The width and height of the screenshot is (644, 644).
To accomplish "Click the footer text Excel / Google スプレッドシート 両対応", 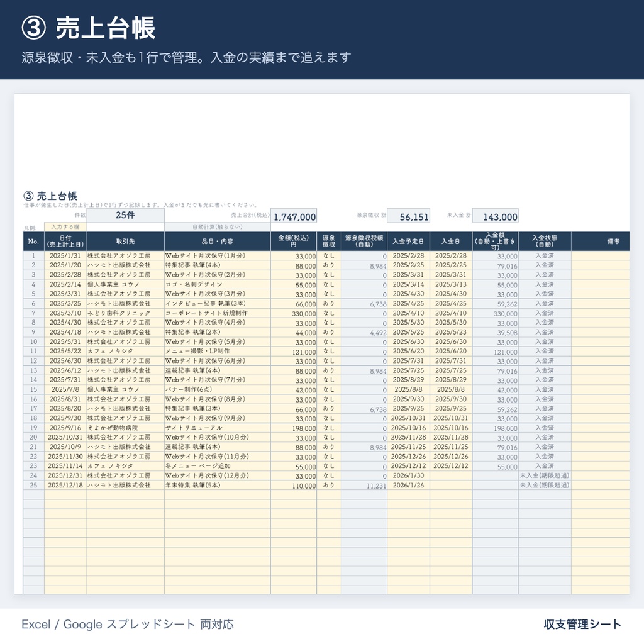I will pos(127,625).
